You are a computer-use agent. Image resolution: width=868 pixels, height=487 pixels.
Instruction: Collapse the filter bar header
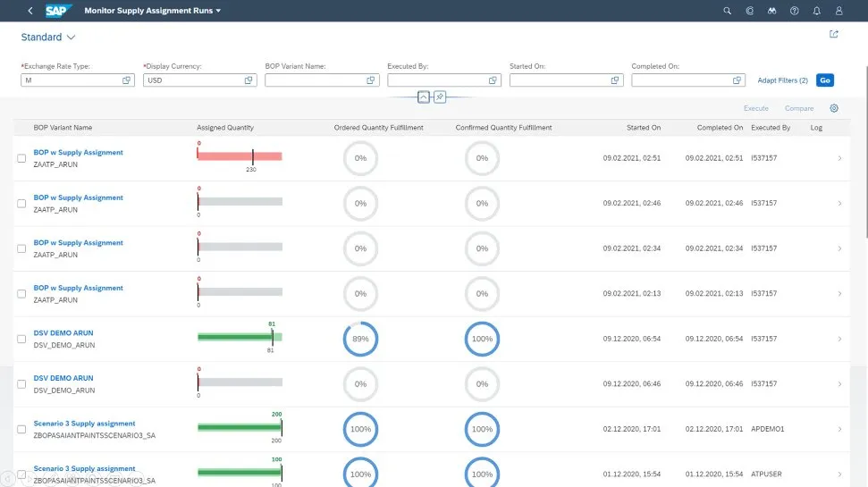click(425, 97)
